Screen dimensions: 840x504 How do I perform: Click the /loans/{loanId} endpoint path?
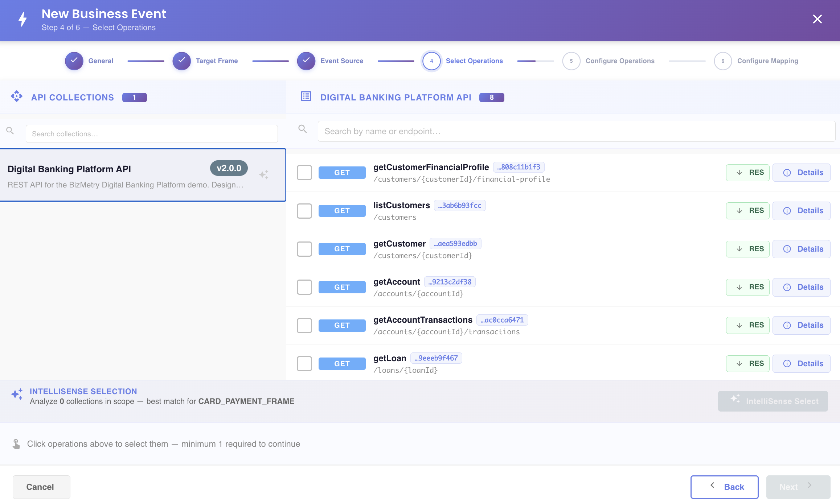tap(405, 370)
